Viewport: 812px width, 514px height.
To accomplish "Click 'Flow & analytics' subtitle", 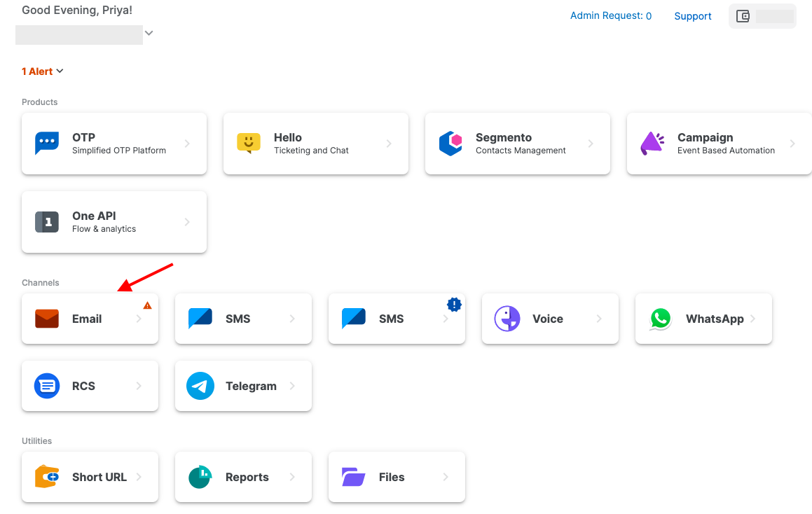I will coord(104,229).
